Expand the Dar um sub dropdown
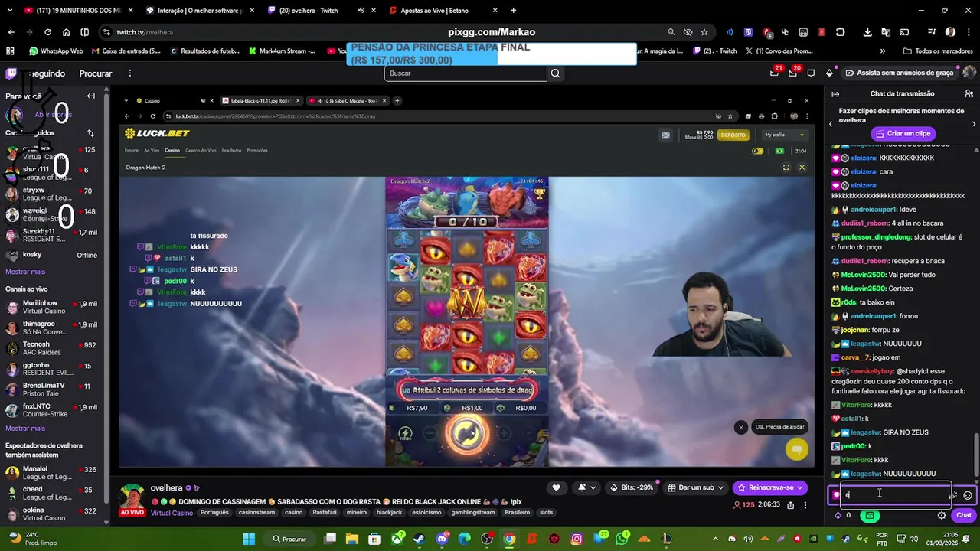The image size is (980, 551). point(696,487)
